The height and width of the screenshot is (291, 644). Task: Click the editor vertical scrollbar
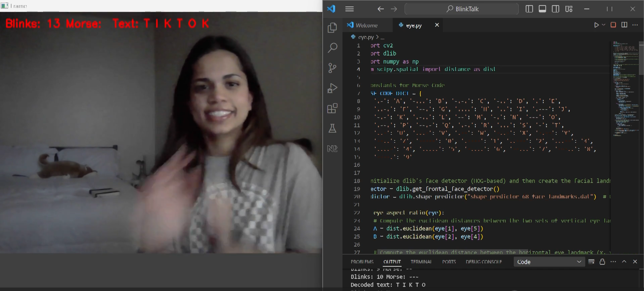(641, 59)
